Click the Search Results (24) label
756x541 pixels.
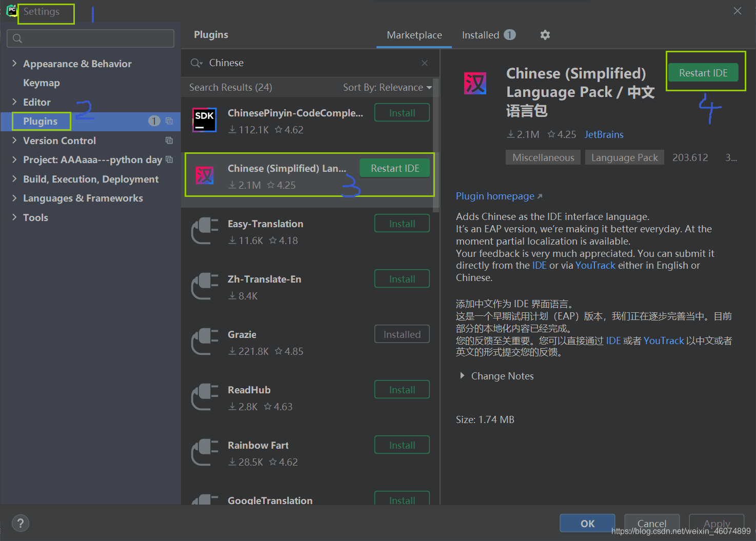pyautogui.click(x=230, y=88)
